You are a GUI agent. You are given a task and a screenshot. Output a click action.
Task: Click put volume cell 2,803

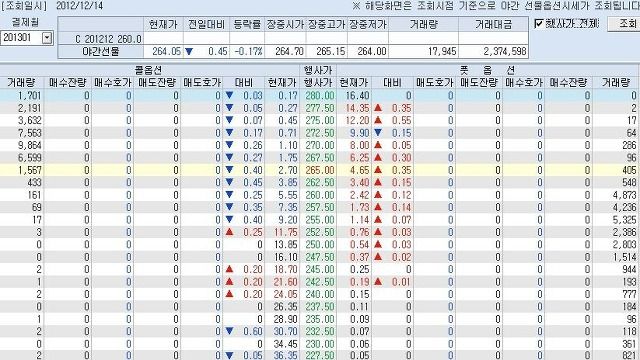(616, 244)
